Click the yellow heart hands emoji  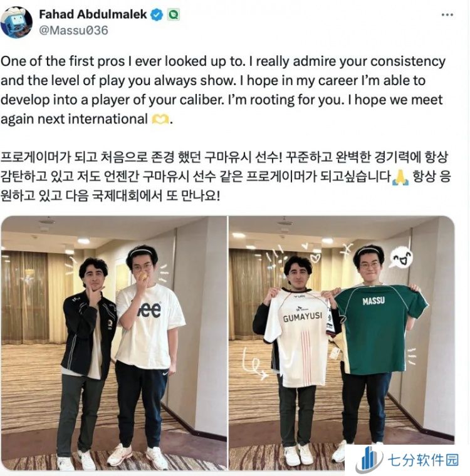160,119
